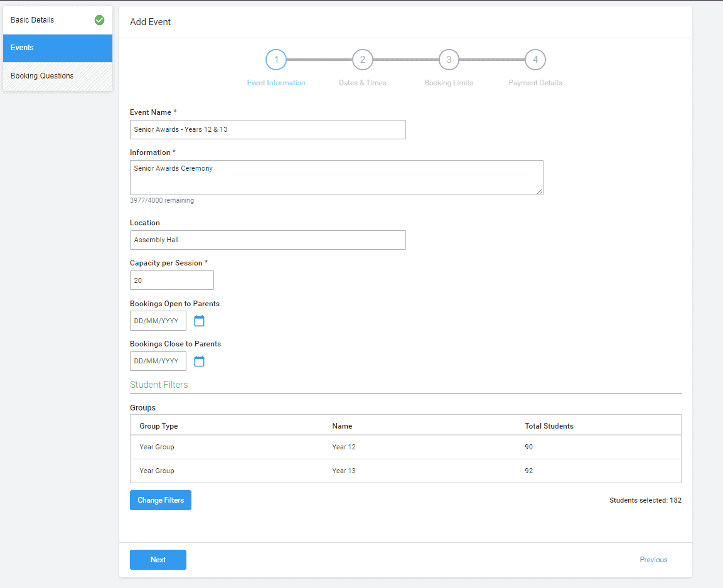Click the green checkmark on Basic Details
Image resolution: width=723 pixels, height=588 pixels.
pyautogui.click(x=99, y=20)
